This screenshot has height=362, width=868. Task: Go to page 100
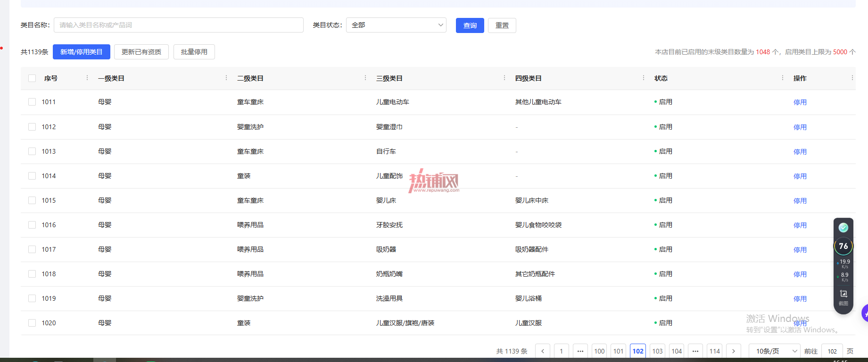click(599, 351)
